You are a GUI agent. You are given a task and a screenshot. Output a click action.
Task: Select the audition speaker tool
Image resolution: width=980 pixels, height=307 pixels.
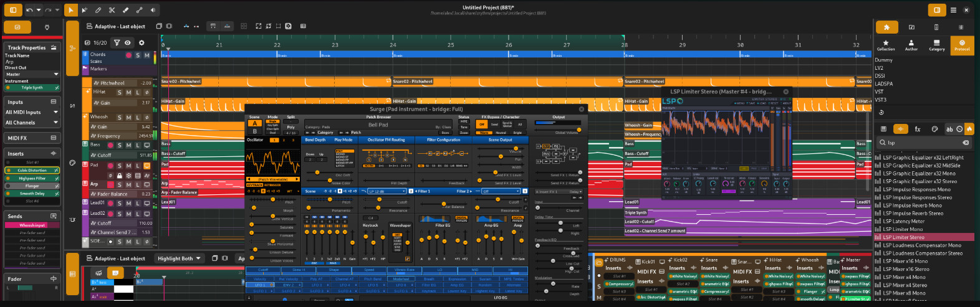point(153,10)
